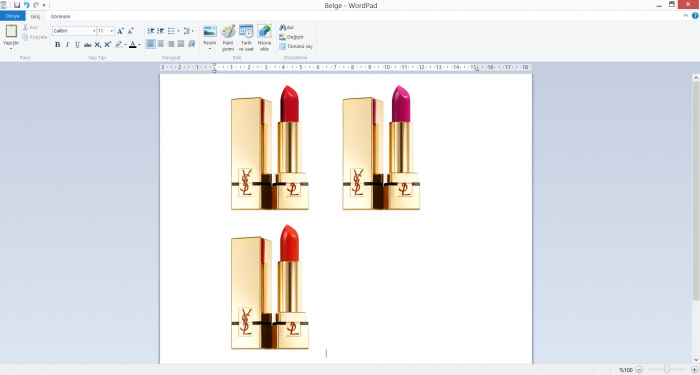This screenshot has height=375, width=700.
Task: Click the scroll down arrow
Action: (696, 360)
